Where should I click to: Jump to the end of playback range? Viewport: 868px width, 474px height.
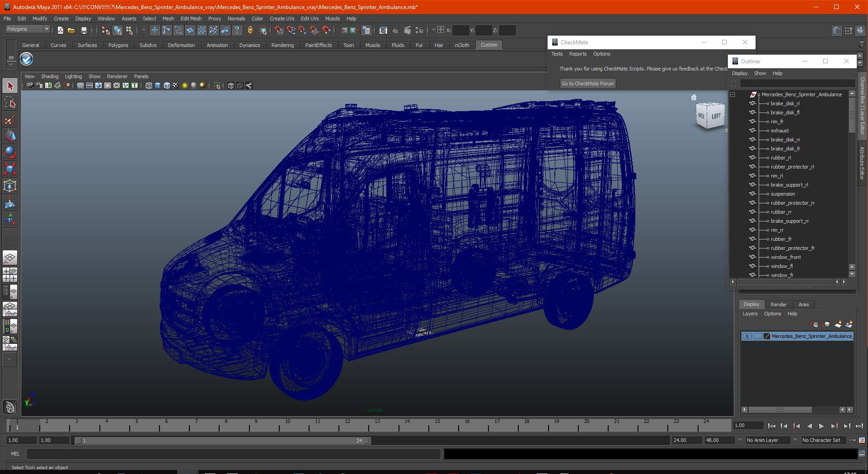point(859,426)
